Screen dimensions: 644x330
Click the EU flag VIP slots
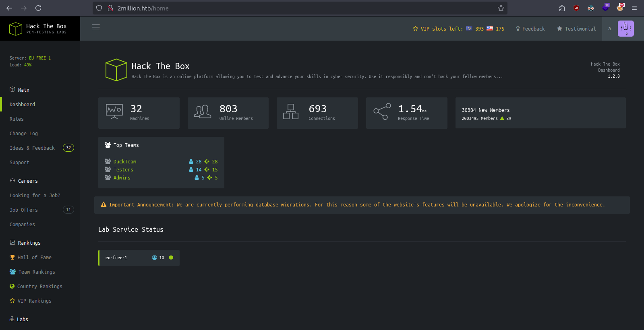tap(469, 29)
